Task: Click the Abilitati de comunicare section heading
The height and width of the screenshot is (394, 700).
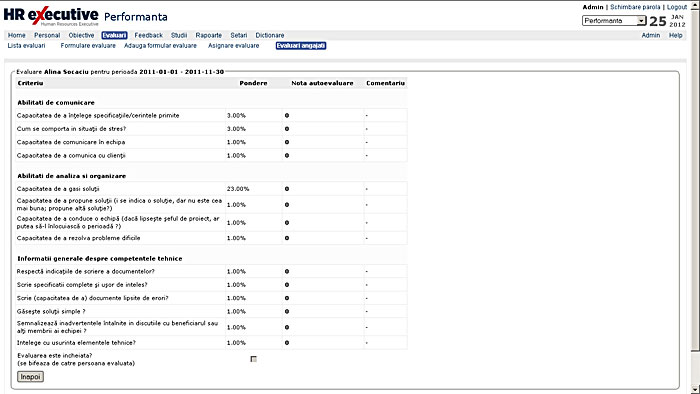Action: (56, 103)
